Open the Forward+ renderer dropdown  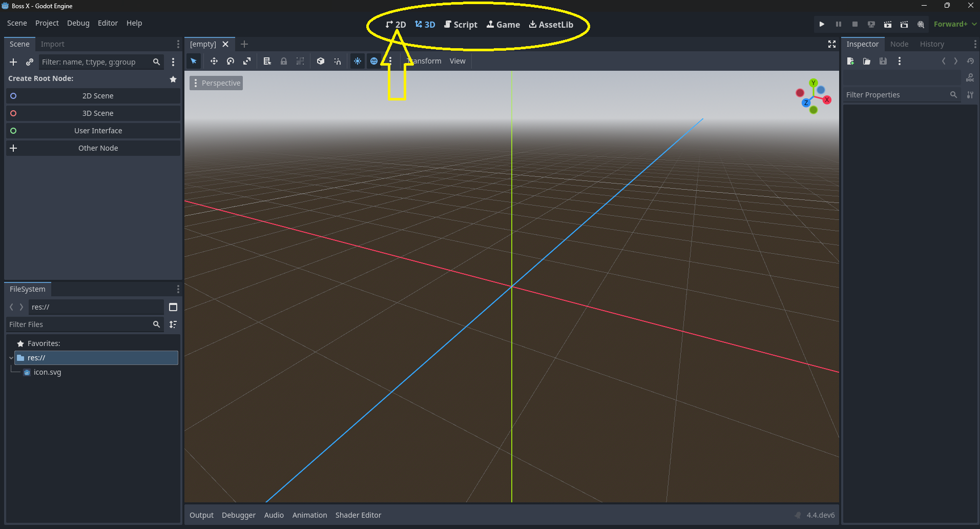(955, 24)
